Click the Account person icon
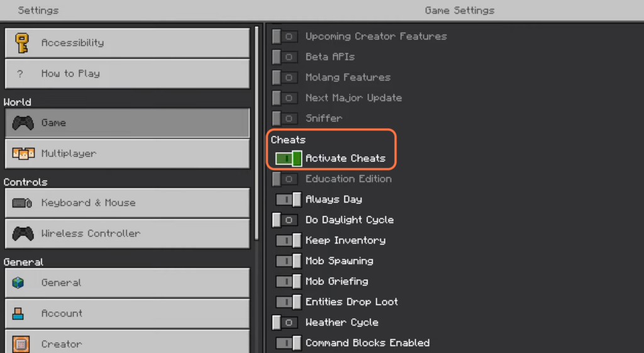Screen dimensions: 644x353 point(18,313)
